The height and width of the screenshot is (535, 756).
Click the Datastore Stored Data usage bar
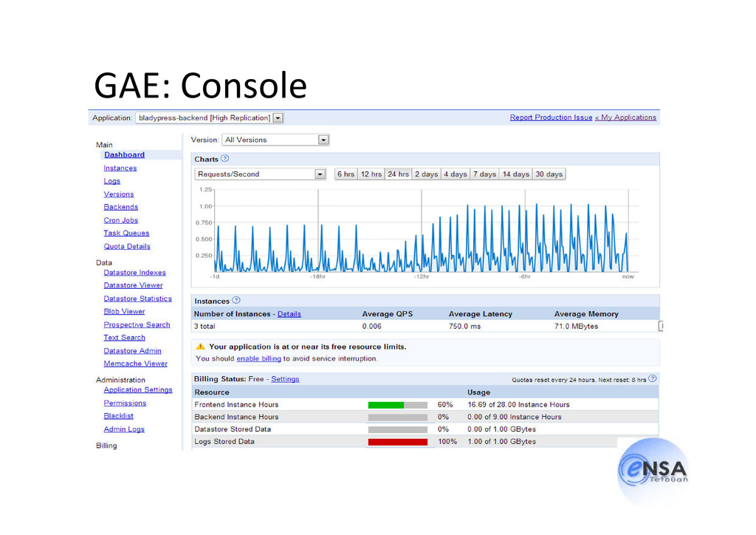[398, 429]
